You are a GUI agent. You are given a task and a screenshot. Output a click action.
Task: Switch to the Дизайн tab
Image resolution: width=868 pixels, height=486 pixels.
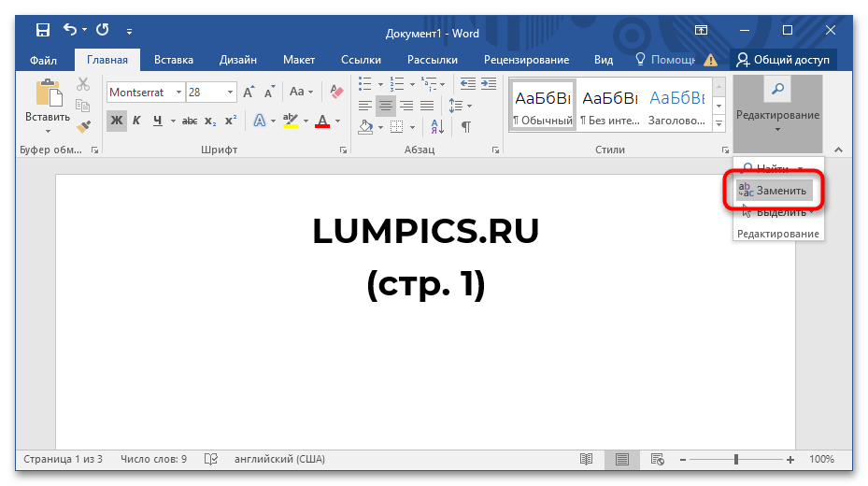[238, 60]
